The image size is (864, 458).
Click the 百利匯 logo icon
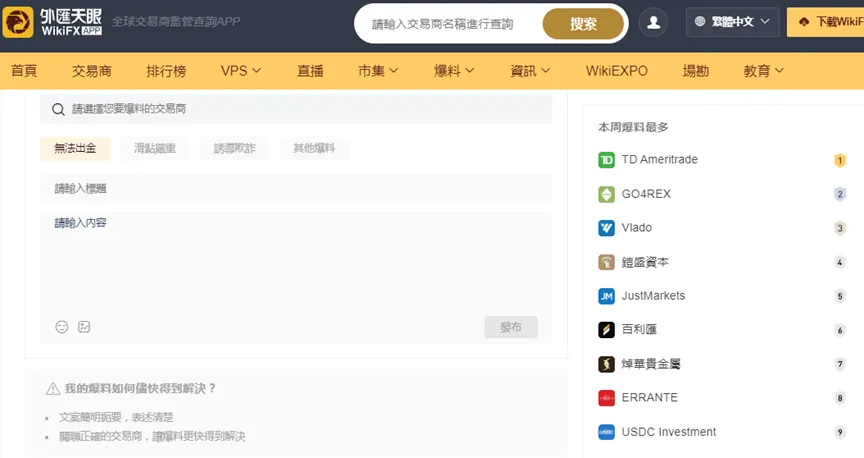[x=607, y=330]
